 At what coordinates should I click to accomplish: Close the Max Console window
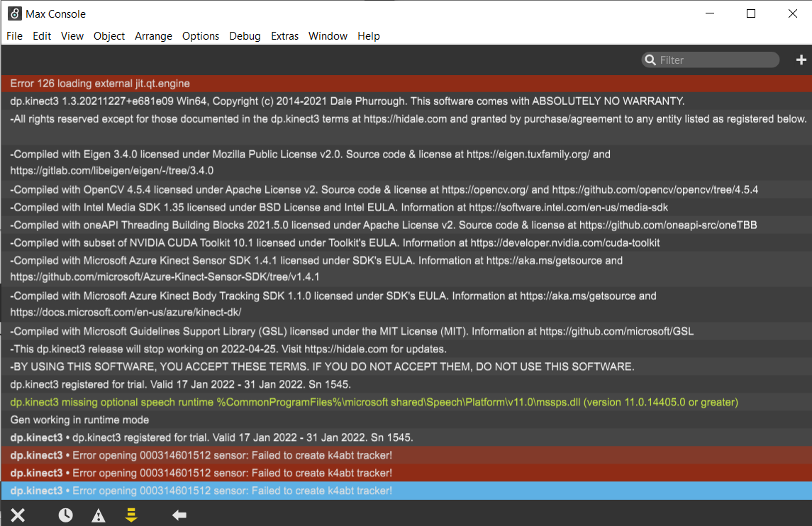tap(792, 13)
